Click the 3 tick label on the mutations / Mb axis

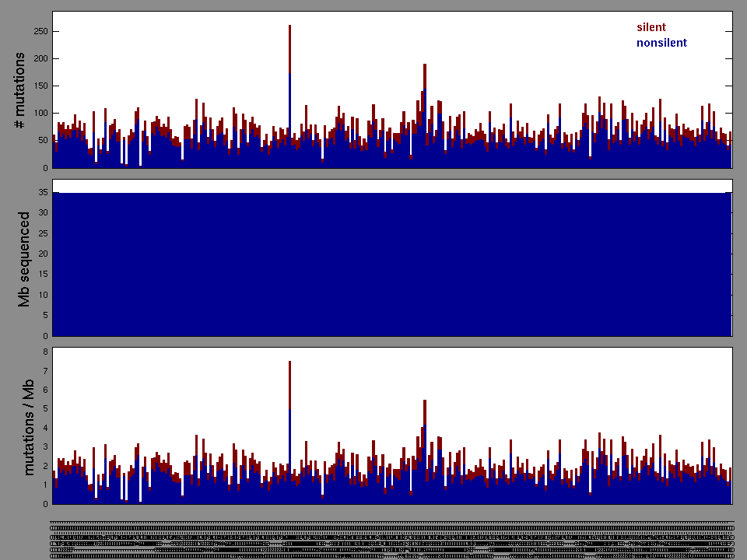pyautogui.click(x=45, y=447)
